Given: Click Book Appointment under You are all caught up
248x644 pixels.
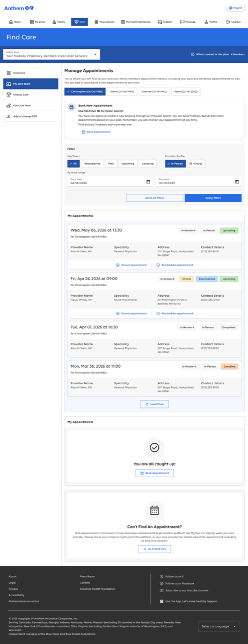Looking at the screenshot, I should click(155, 473).
